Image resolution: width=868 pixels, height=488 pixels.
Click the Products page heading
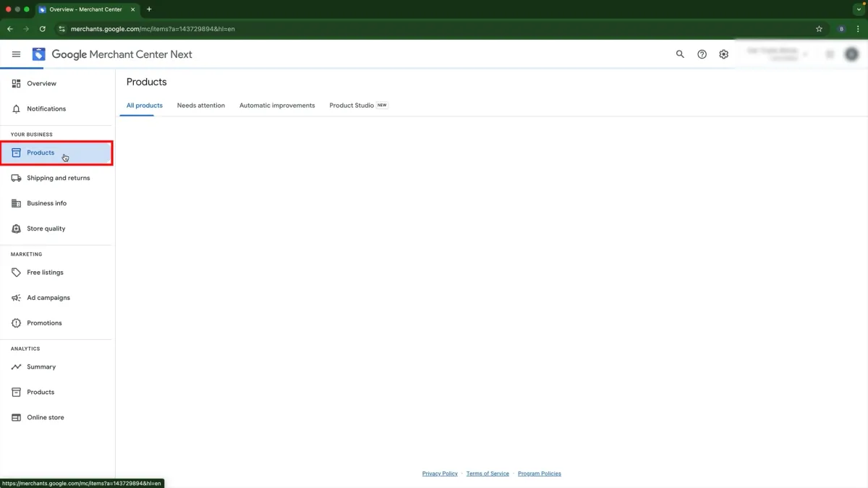tap(147, 82)
